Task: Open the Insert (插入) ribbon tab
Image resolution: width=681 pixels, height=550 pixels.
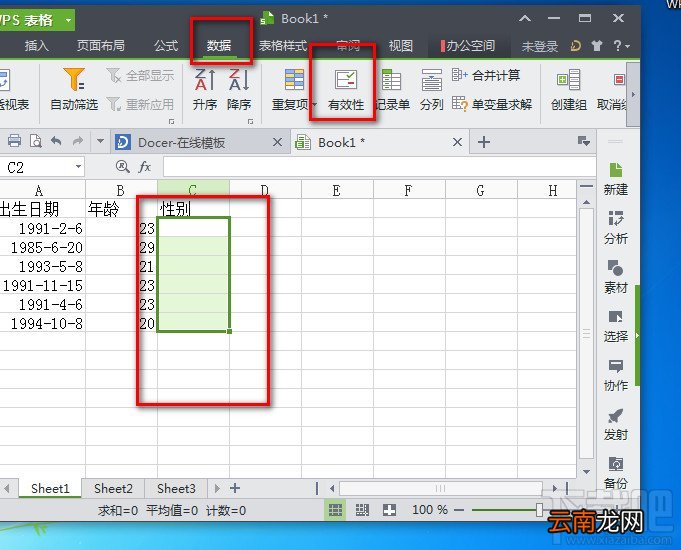Action: coord(36,46)
